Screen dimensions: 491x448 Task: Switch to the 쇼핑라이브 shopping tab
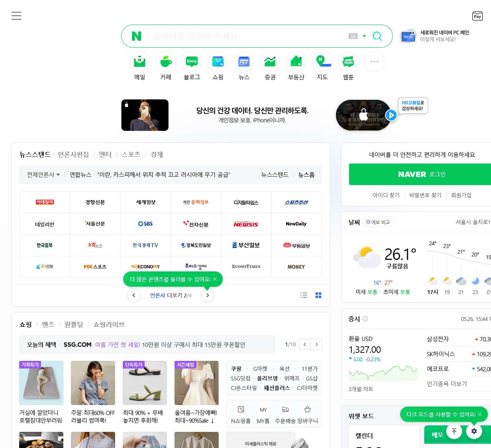pos(109,324)
